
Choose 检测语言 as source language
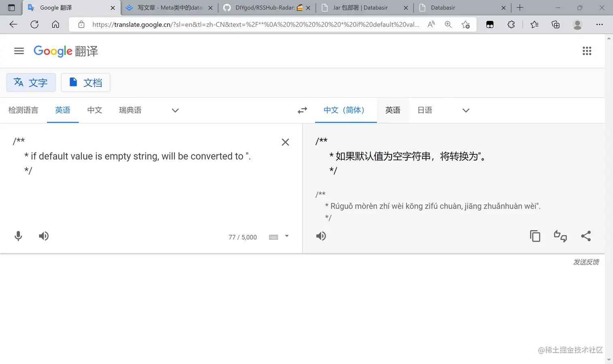click(x=23, y=110)
